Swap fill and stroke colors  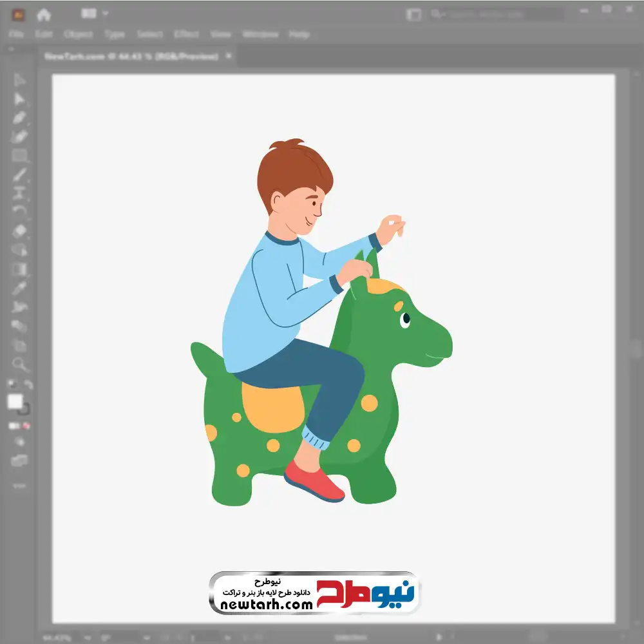(28, 384)
